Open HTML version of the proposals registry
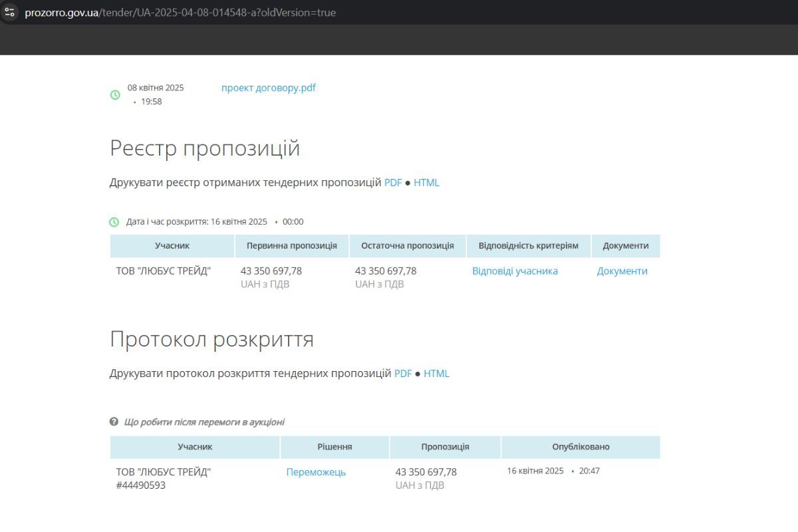 coord(426,182)
